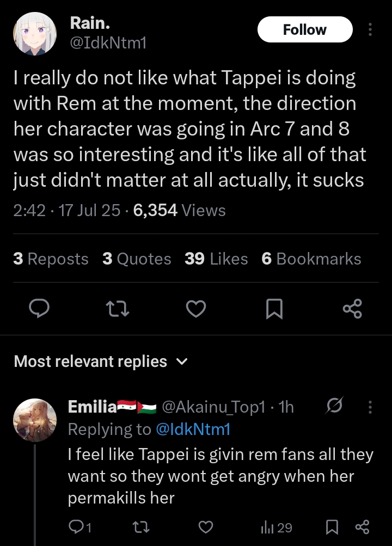
Task: View the 3 Reposts list
Action: [x=51, y=259]
